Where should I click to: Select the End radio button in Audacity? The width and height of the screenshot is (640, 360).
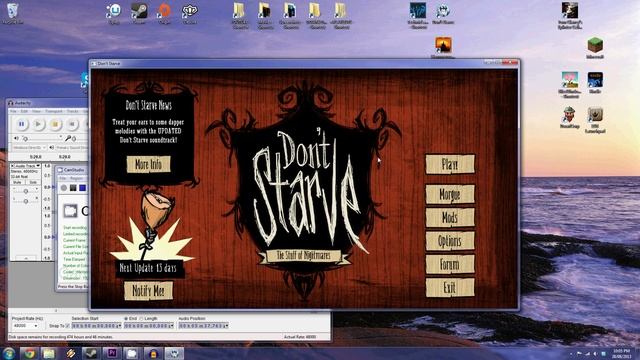click(126, 318)
